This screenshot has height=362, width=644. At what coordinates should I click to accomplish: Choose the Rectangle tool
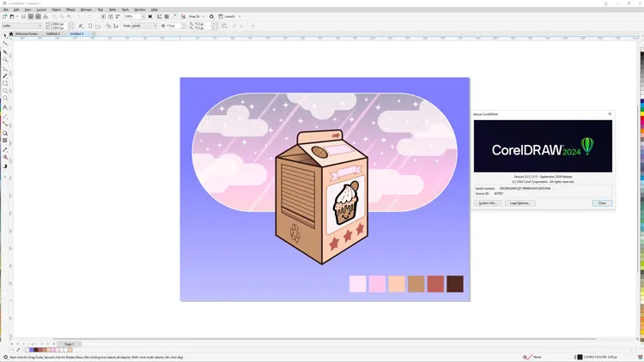click(5, 83)
